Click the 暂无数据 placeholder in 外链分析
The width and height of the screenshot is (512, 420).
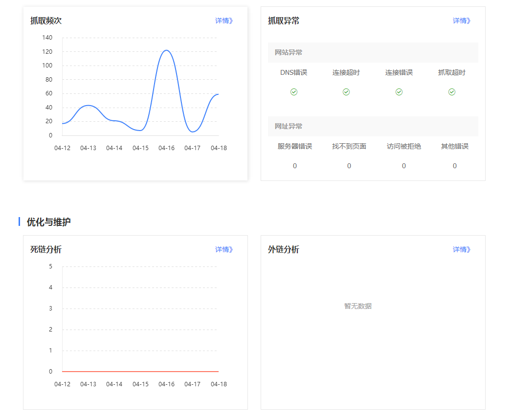pyautogui.click(x=358, y=306)
